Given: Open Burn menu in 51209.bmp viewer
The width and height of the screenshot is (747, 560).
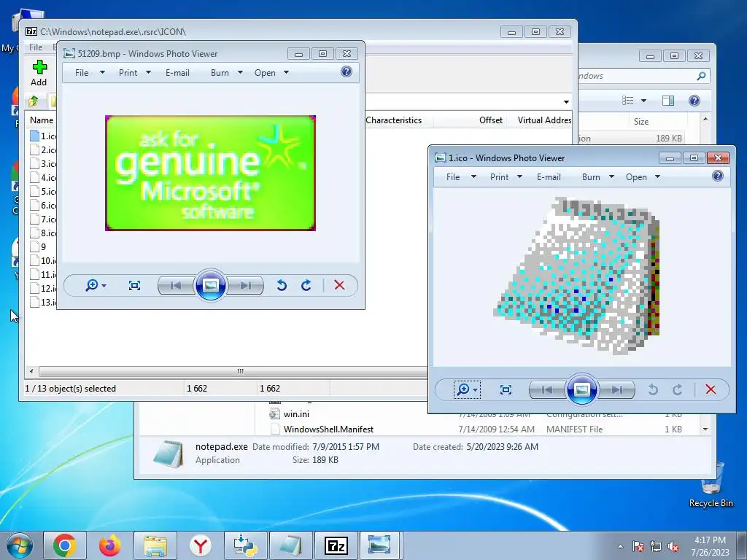Looking at the screenshot, I should pos(226,73).
